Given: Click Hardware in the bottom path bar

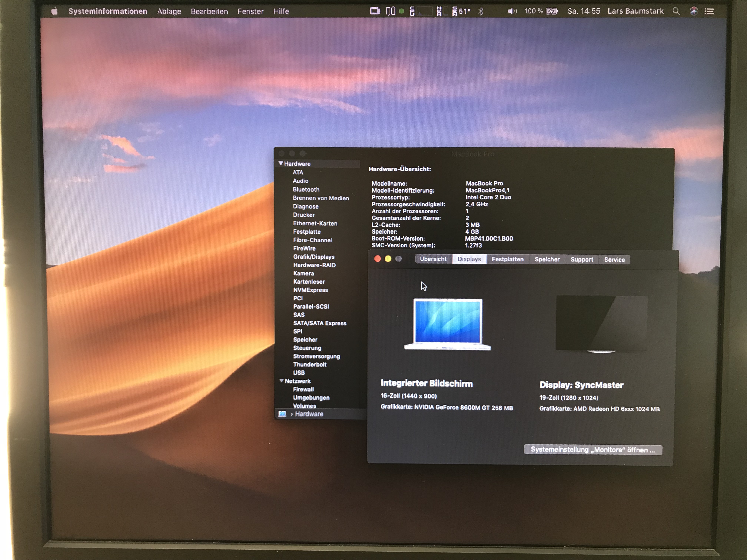Looking at the screenshot, I should 309,414.
